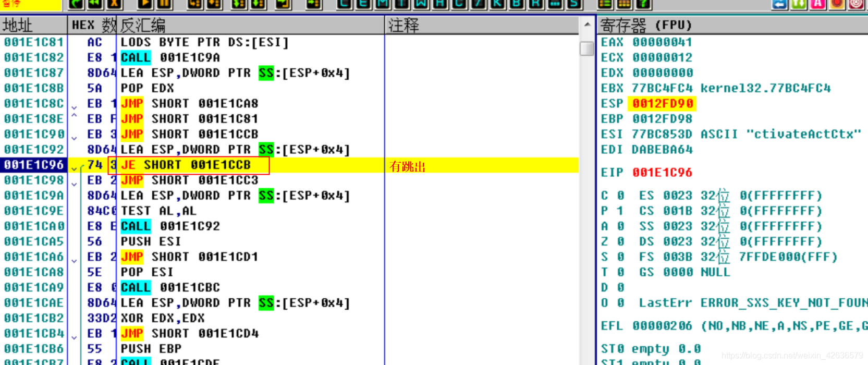This screenshot has height=365, width=868.
Task: Run the program with the play icon
Action: (145, 4)
